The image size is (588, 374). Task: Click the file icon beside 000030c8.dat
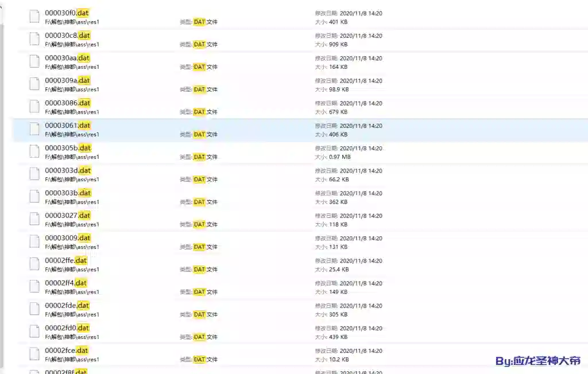pos(34,39)
